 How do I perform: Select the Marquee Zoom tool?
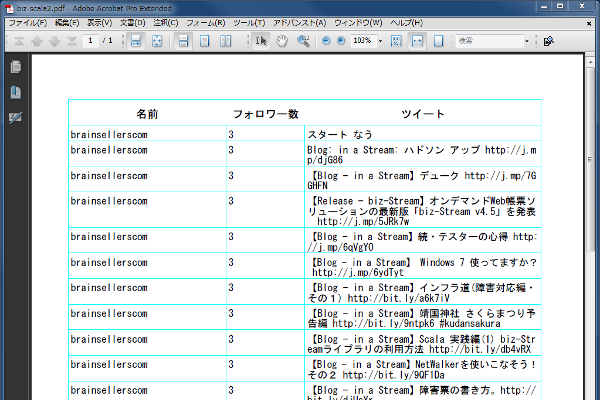[x=303, y=41]
